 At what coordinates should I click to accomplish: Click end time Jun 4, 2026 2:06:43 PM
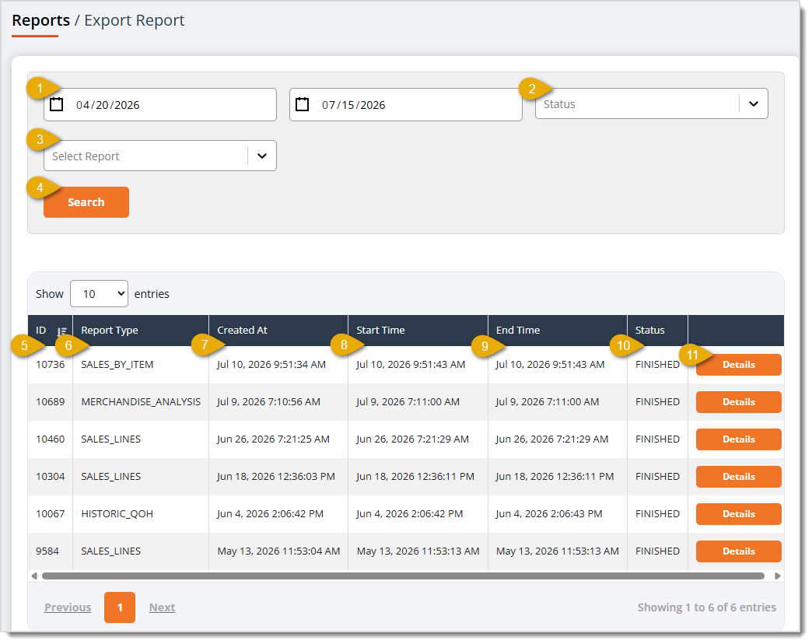(x=549, y=513)
